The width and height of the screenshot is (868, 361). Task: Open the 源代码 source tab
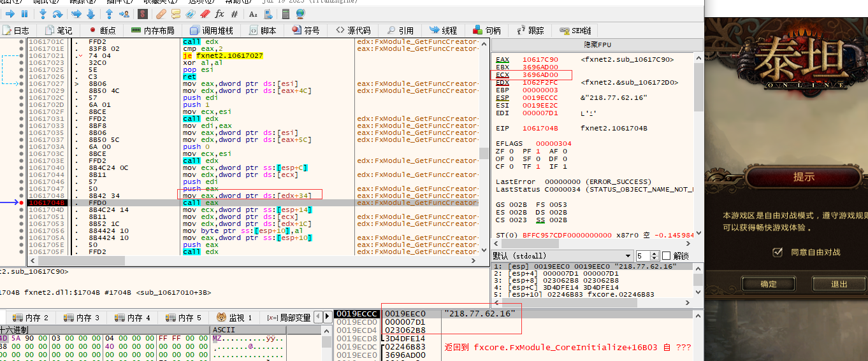[352, 31]
